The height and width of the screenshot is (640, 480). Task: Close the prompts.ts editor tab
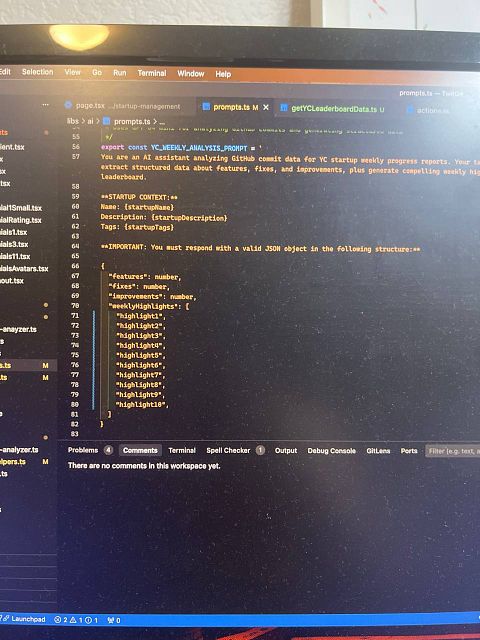[266, 107]
